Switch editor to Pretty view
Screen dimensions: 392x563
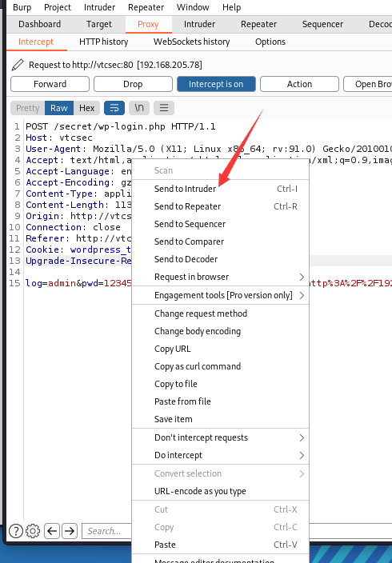pos(28,108)
